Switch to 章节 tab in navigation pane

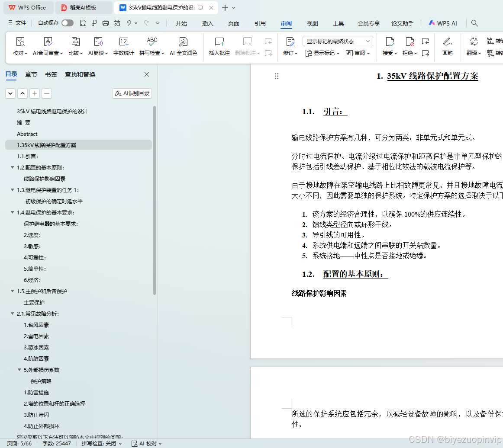tap(31, 74)
